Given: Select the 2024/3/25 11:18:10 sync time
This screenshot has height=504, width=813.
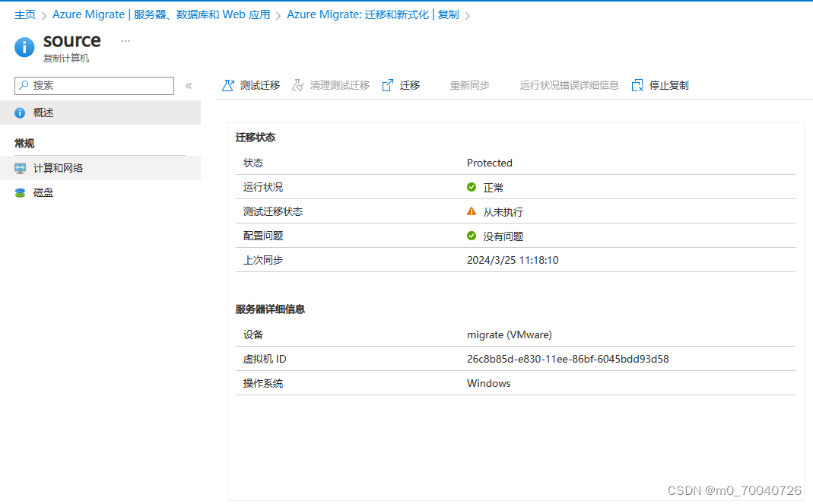Looking at the screenshot, I should click(x=513, y=260).
